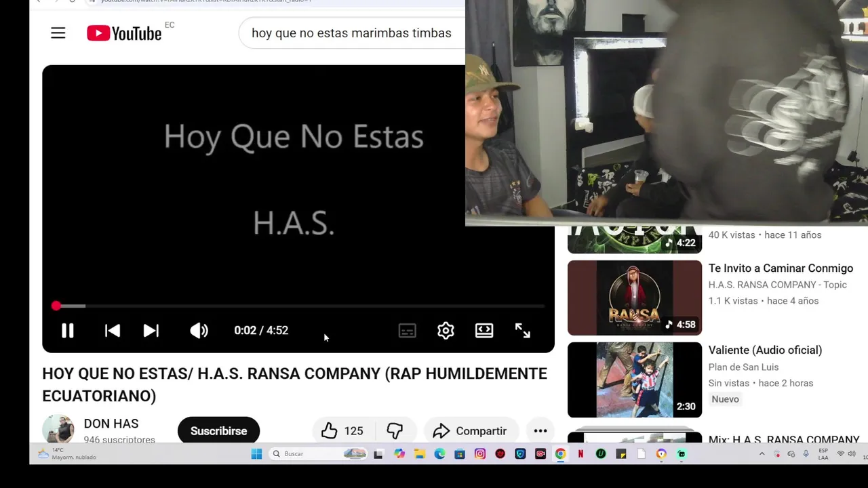
Task: Like the video showing 125 likes
Action: point(342,431)
